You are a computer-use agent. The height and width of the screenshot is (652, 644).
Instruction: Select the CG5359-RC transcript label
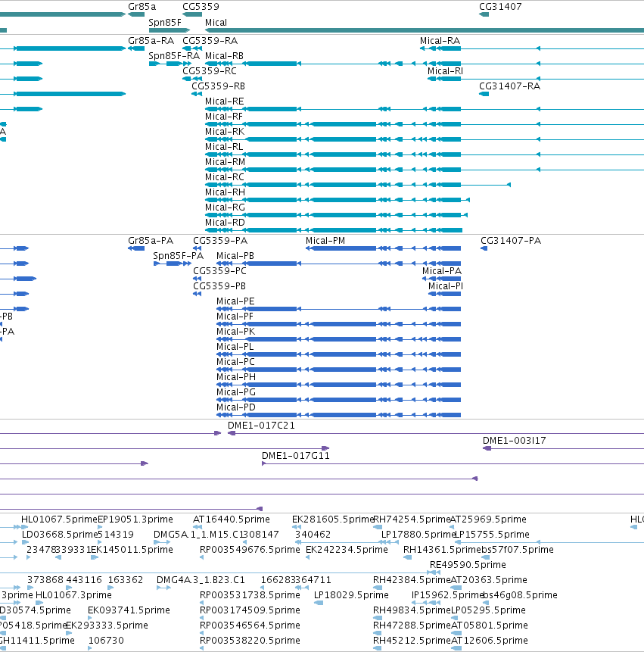[x=210, y=71]
